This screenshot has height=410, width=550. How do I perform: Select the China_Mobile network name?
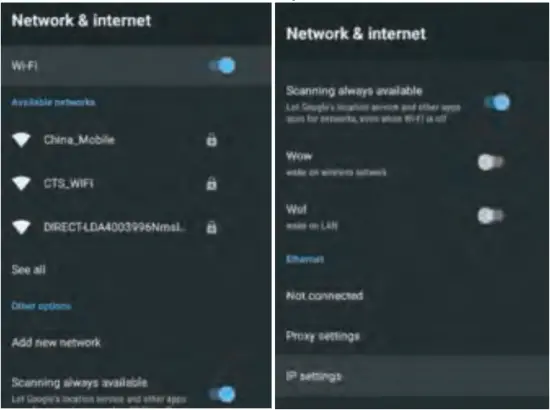tap(79, 140)
